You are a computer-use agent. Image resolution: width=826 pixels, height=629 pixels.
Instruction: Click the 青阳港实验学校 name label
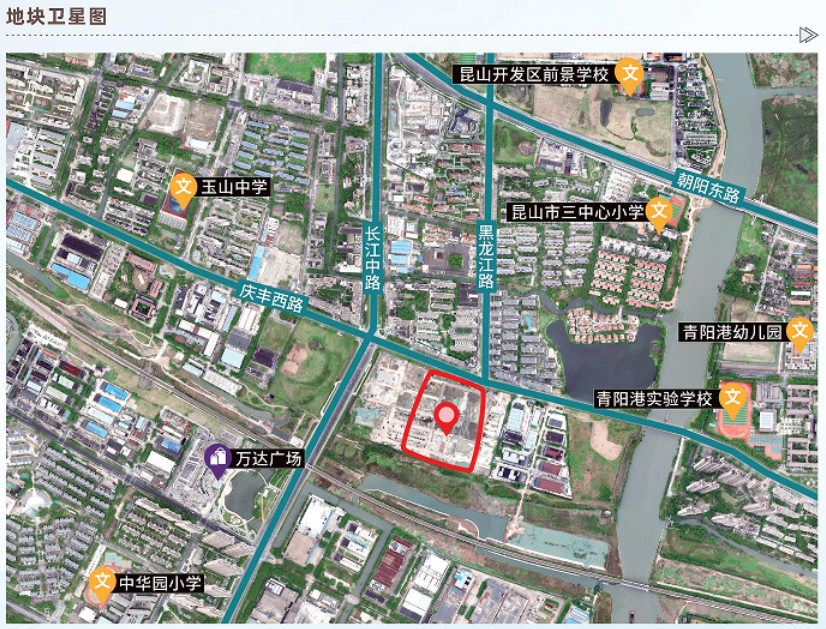pos(654,399)
